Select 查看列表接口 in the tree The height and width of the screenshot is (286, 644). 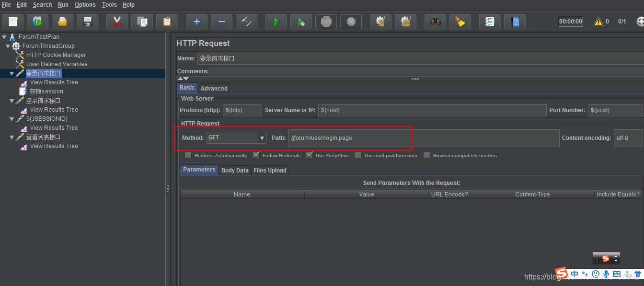tap(43, 137)
